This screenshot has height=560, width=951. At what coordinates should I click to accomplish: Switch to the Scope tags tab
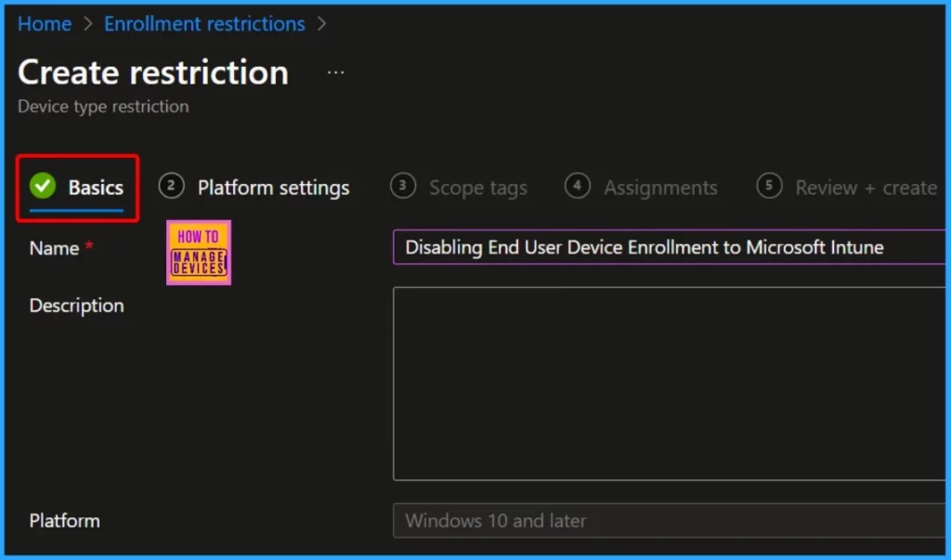[x=459, y=188]
